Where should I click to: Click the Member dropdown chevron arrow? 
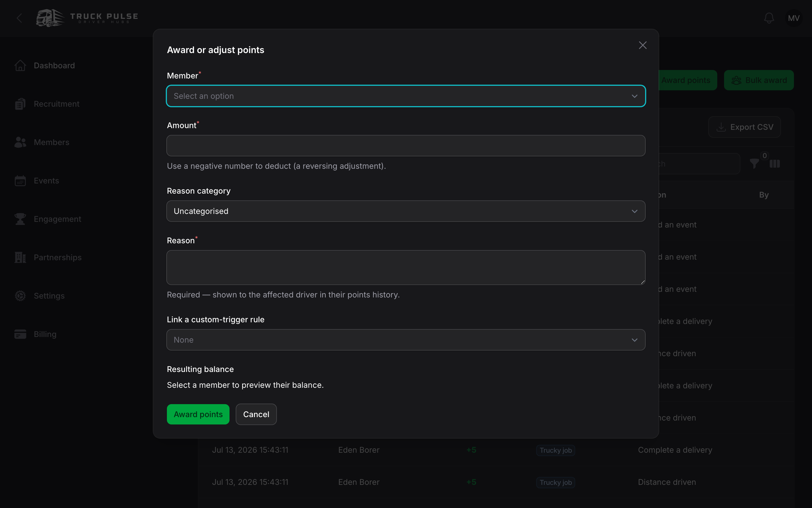tap(634, 97)
